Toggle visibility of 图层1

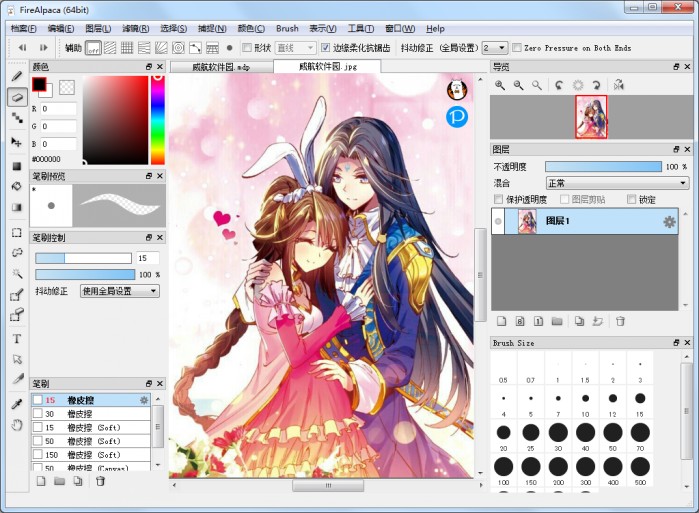[x=498, y=222]
